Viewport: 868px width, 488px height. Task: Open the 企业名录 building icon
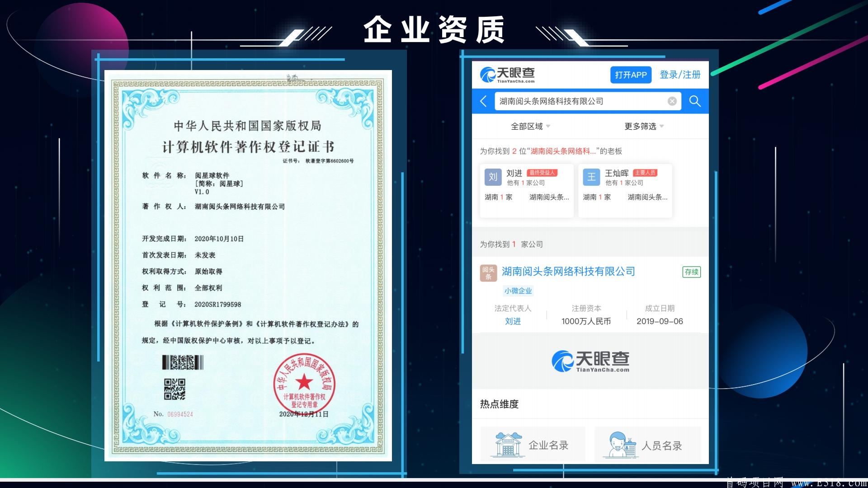click(x=508, y=445)
